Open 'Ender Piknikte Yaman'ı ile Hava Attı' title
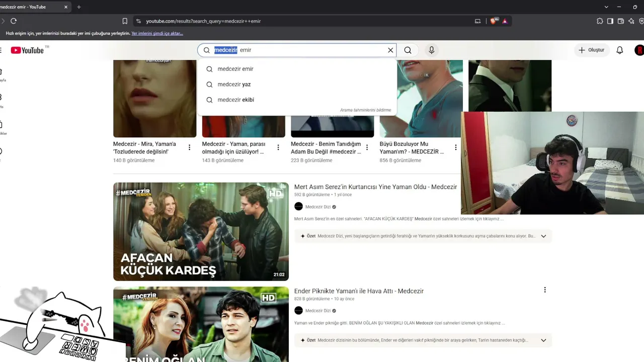Image resolution: width=644 pixels, height=362 pixels. (x=359, y=291)
